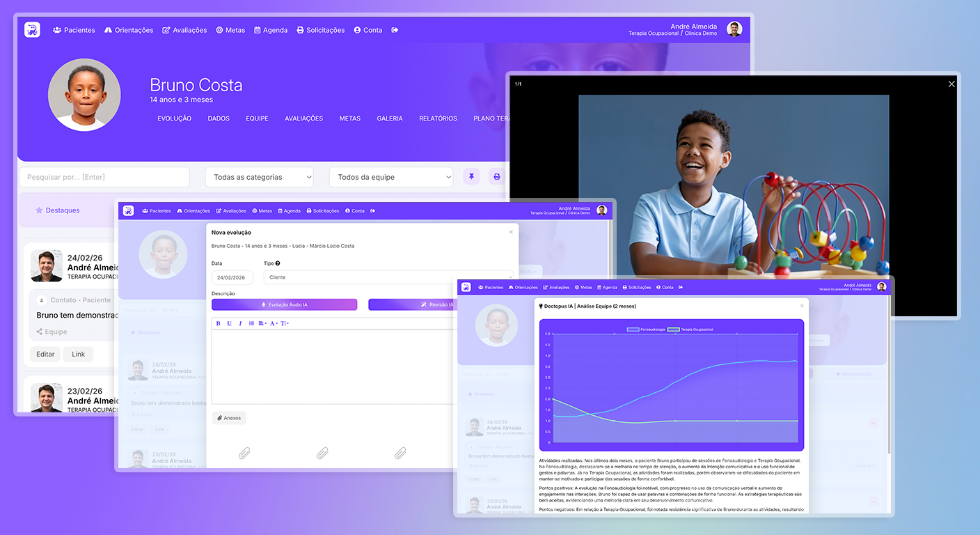
Task: Apply underline formatting in the description editor
Action: (x=229, y=323)
